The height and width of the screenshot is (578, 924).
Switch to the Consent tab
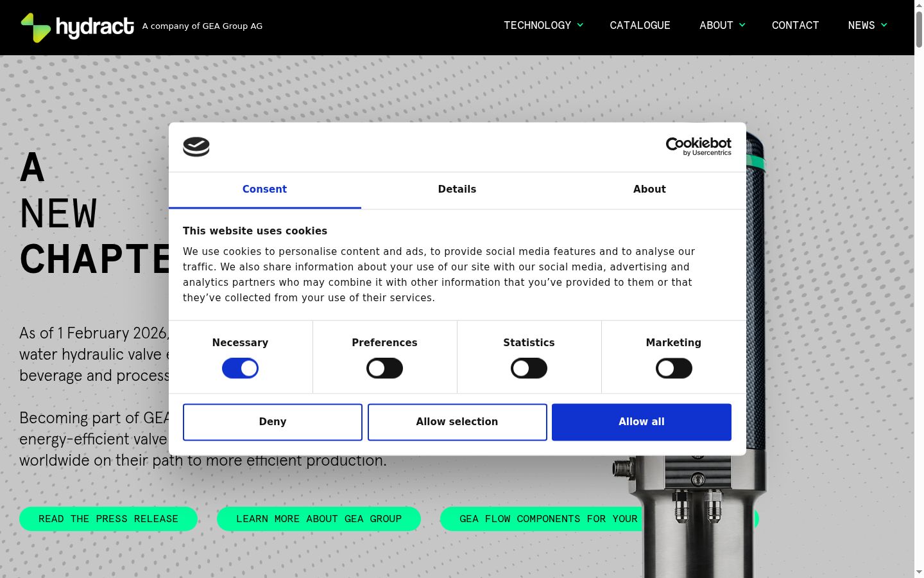pyautogui.click(x=264, y=189)
